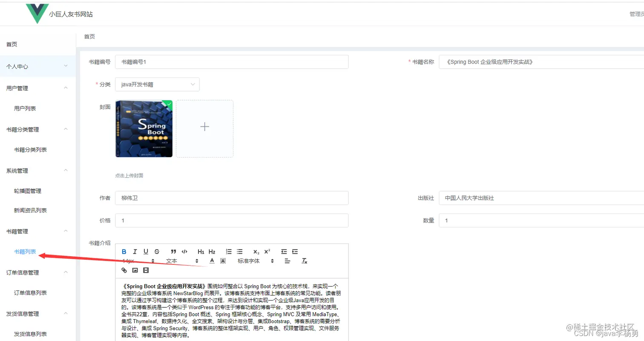
Task: Increase indent in editor
Action: (x=295, y=252)
